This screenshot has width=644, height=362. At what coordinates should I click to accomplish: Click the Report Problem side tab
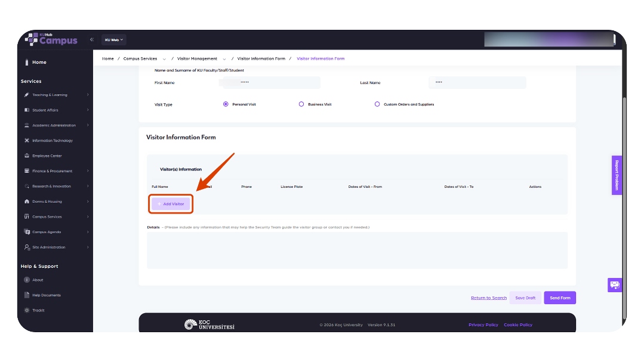(617, 175)
